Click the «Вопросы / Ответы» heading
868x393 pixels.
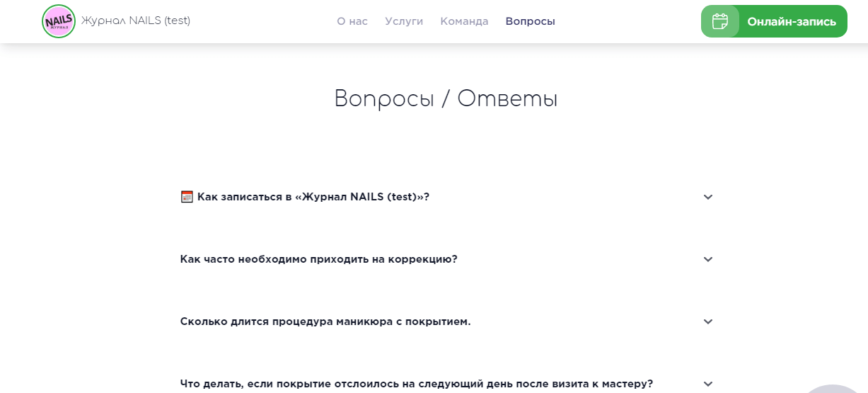tap(446, 98)
